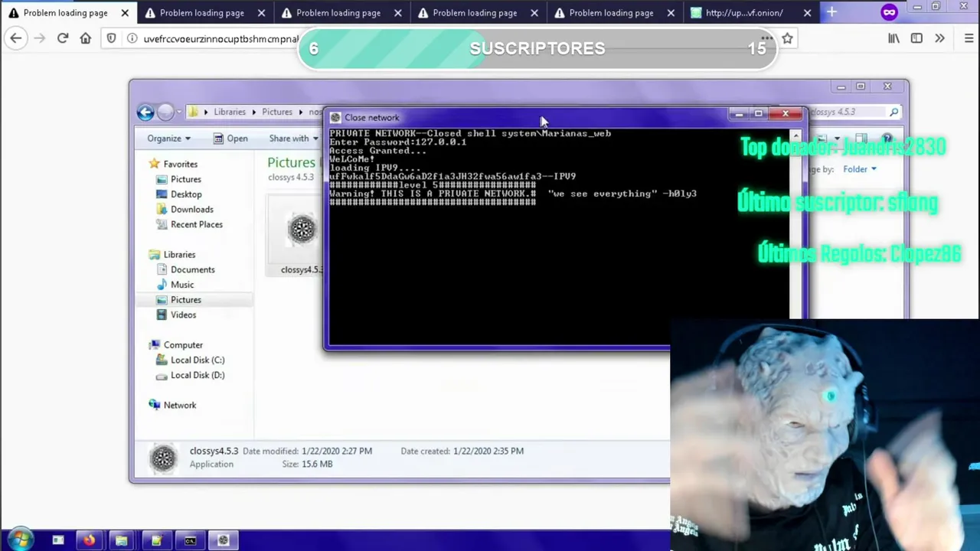Select Favorites in navigation pane

click(x=181, y=164)
